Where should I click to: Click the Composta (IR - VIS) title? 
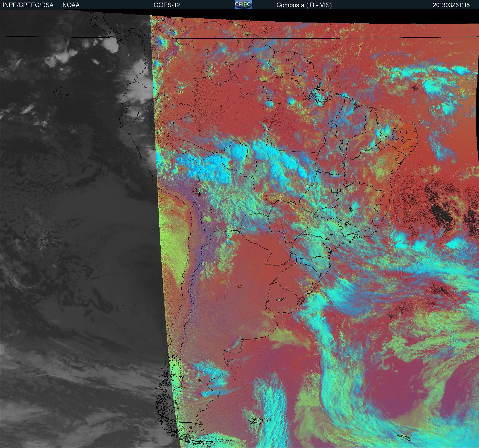coord(304,5)
